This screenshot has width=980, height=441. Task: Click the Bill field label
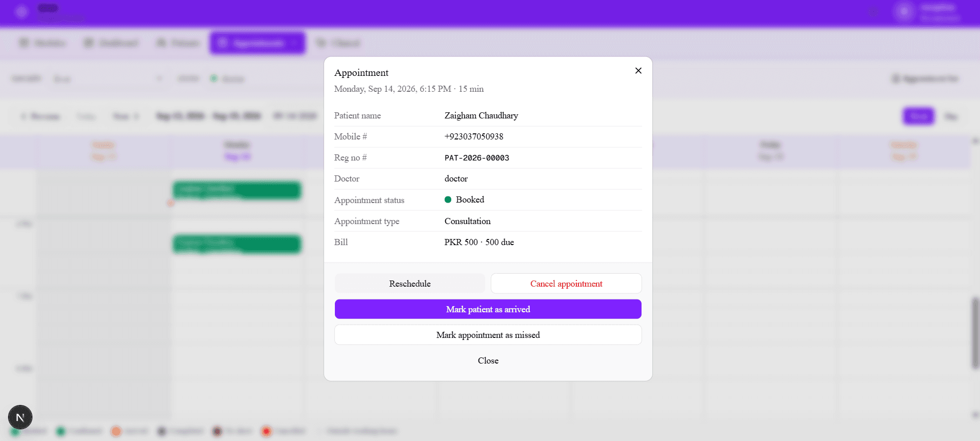coord(341,242)
